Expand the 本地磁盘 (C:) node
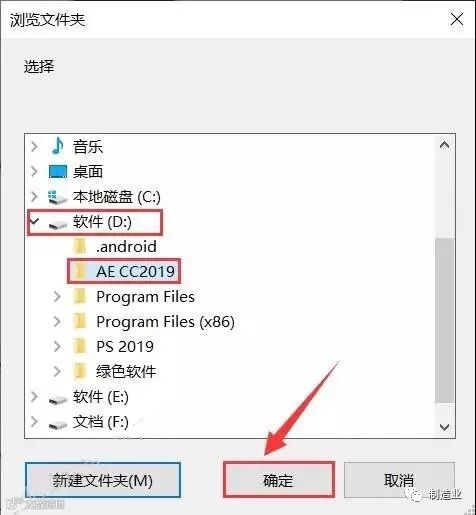The image size is (476, 515). tap(34, 197)
